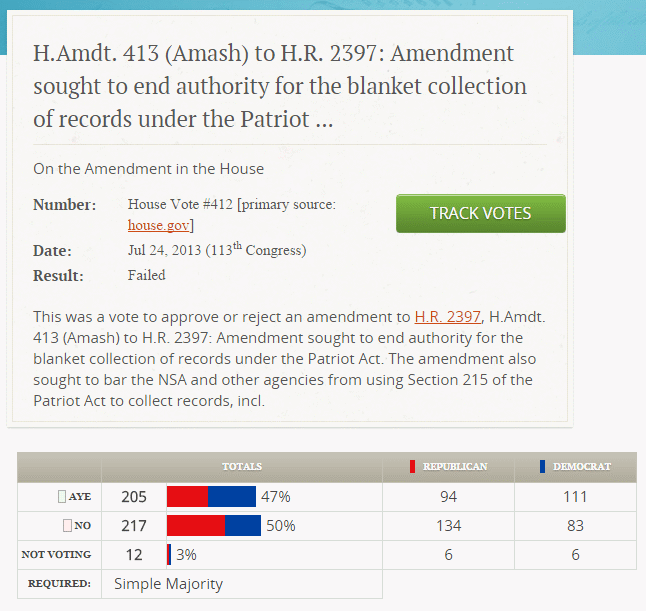This screenshot has width=646, height=611.
Task: Click the green Track Votes button
Action: coord(480,213)
